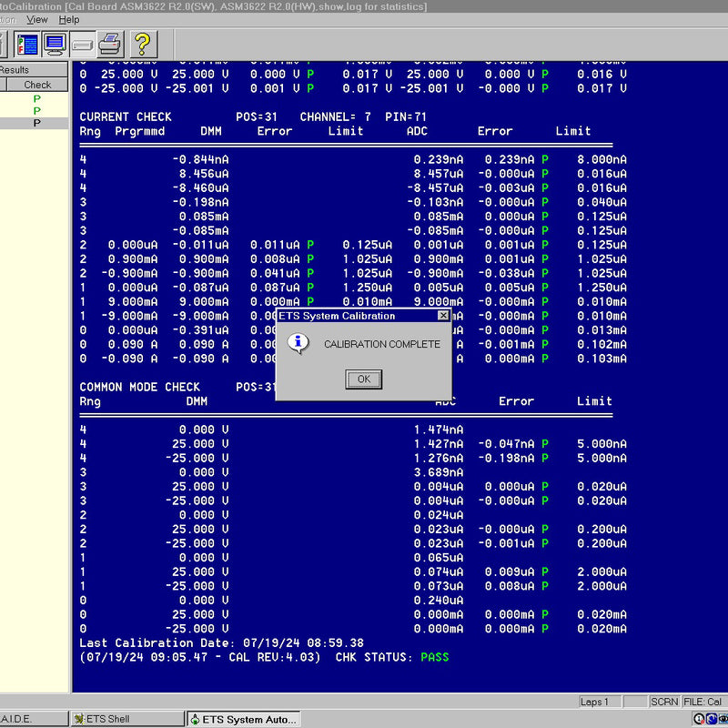Open the View menu

(36, 19)
